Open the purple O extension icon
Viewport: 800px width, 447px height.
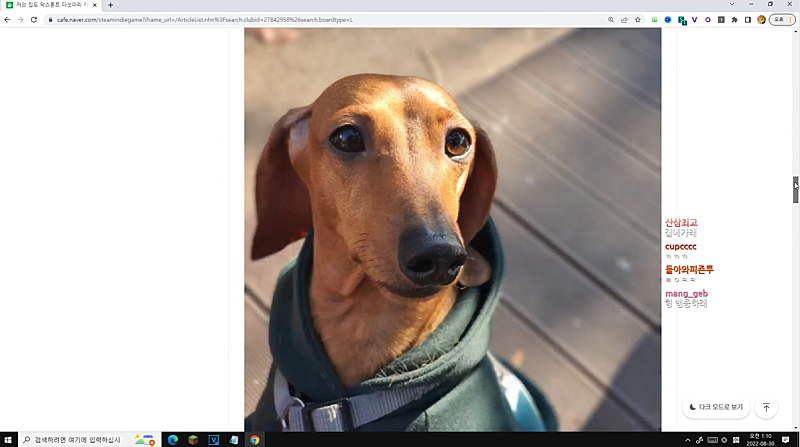708,20
